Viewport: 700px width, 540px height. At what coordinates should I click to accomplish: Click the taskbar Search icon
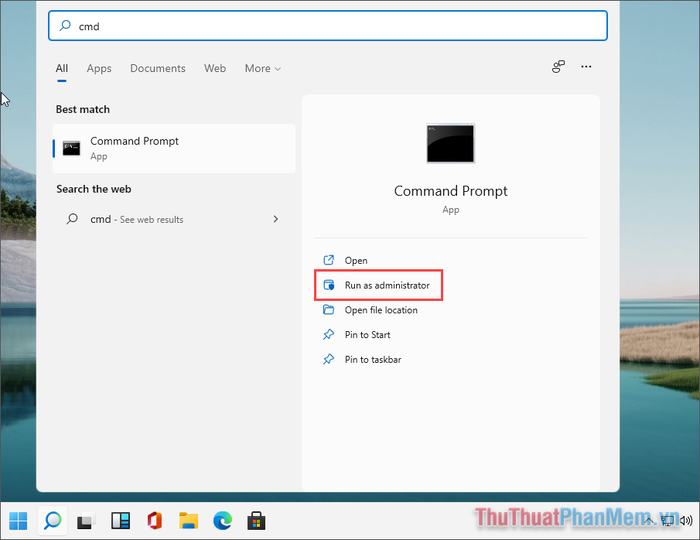tap(52, 520)
